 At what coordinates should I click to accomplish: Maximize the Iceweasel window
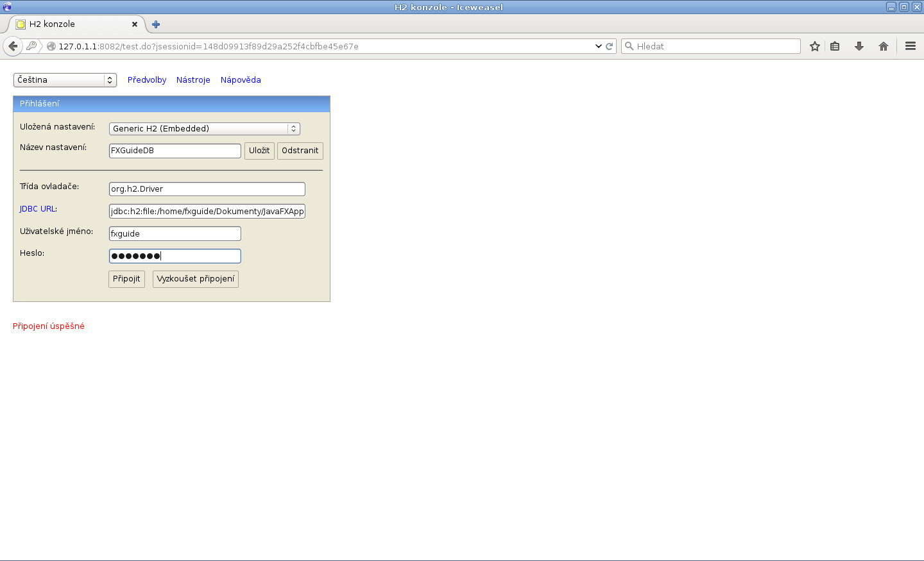click(x=903, y=7)
